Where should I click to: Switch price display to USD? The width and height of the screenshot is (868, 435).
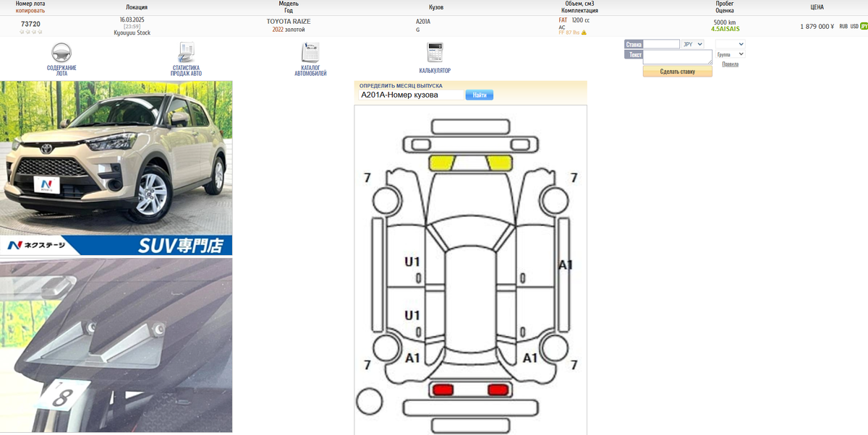pos(854,26)
